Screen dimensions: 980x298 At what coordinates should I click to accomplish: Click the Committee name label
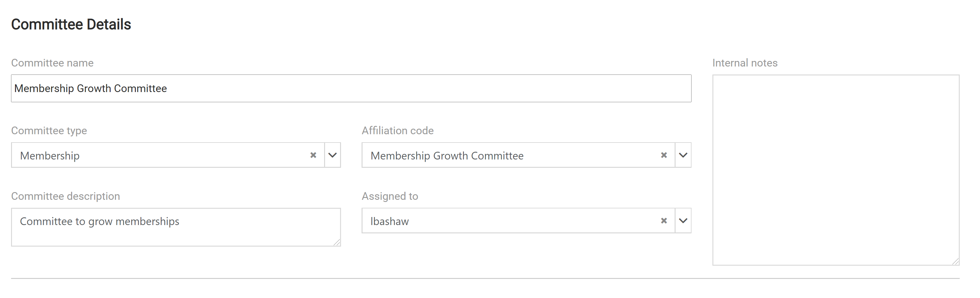click(x=52, y=63)
